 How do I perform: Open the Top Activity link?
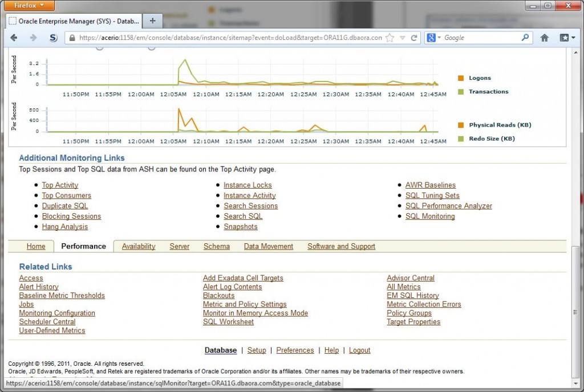(x=60, y=185)
